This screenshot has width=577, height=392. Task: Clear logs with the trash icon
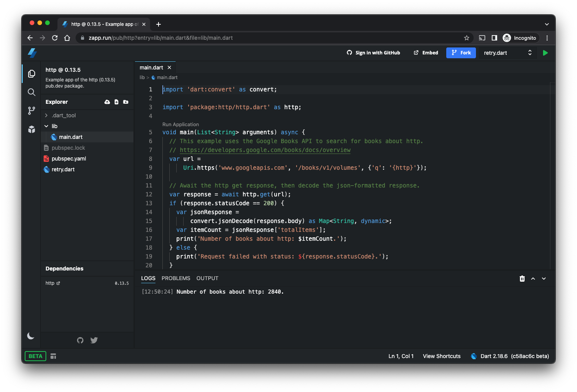point(522,279)
